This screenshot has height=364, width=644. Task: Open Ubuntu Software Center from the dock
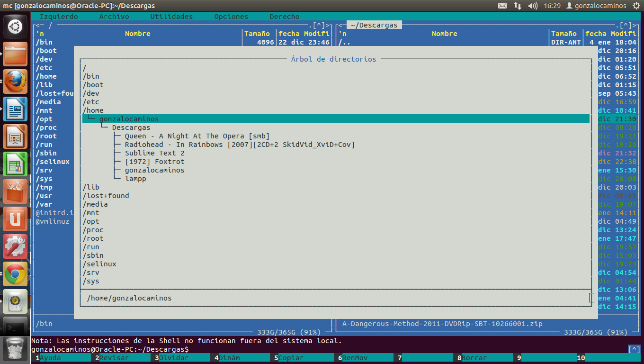coord(15,191)
